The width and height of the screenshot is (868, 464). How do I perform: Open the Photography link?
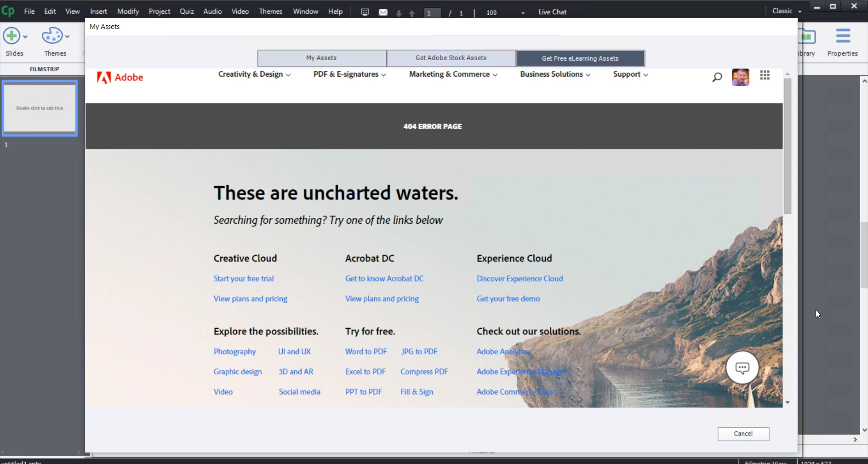pos(234,351)
